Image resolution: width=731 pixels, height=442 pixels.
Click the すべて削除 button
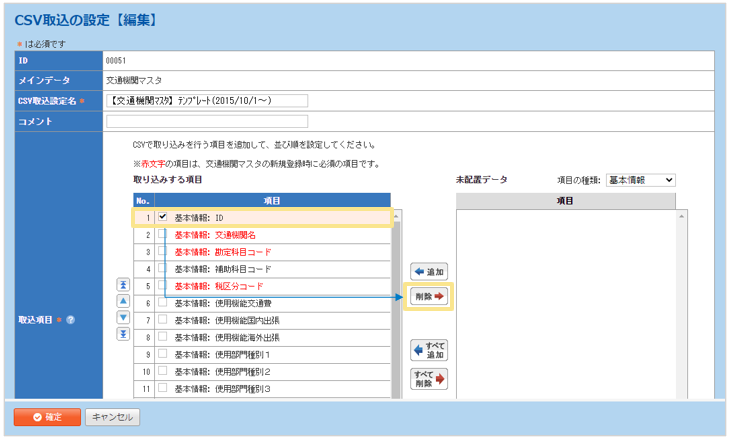pyautogui.click(x=429, y=379)
